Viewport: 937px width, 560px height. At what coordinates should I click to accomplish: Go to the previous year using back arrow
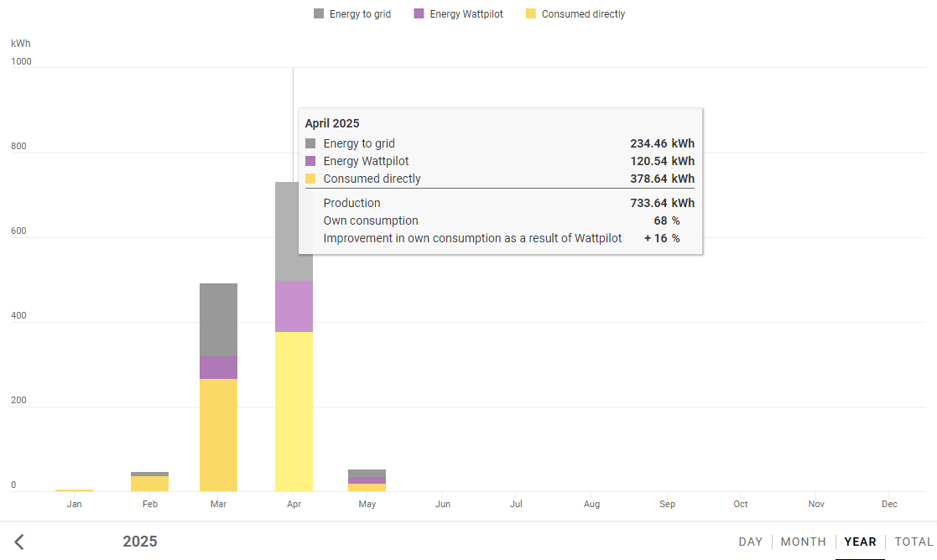coord(19,542)
